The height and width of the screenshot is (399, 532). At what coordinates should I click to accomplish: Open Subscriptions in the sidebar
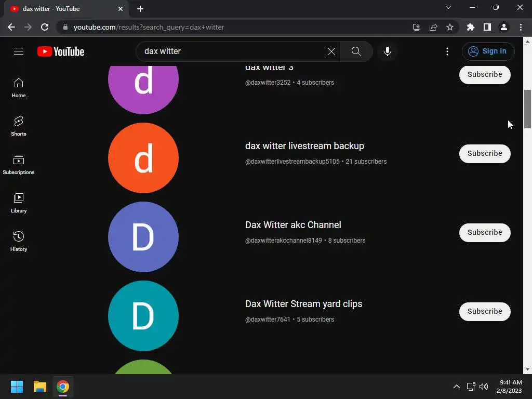[x=19, y=165]
